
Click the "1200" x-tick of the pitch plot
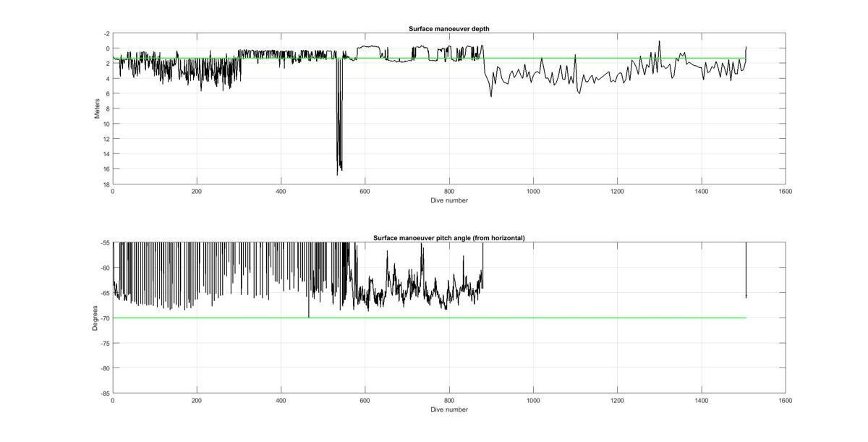617,401
